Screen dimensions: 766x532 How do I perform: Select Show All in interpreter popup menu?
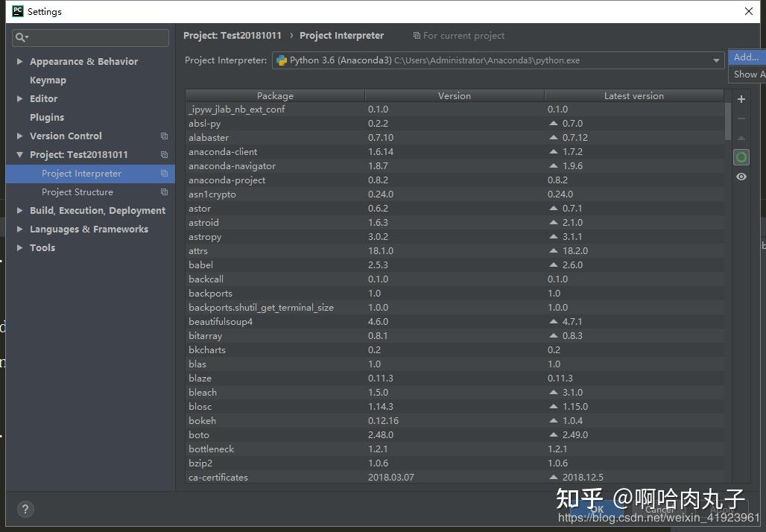coord(747,75)
